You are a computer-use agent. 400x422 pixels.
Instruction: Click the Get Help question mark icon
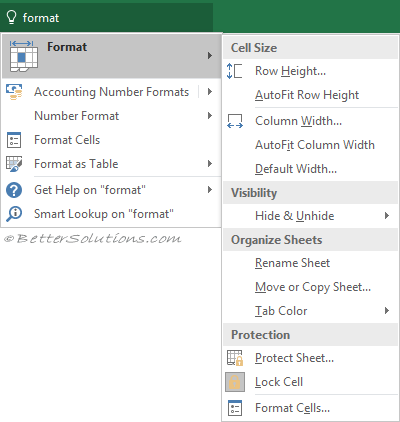click(14, 190)
